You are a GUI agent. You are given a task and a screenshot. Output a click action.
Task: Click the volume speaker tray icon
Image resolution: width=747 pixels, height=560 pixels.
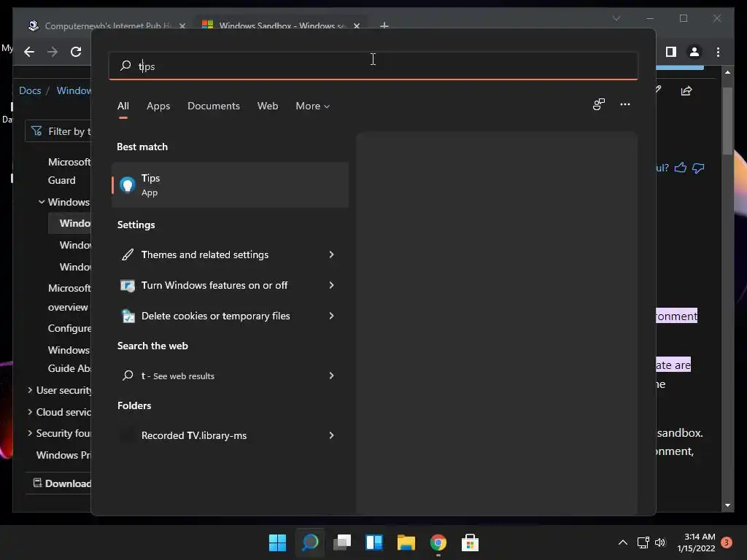659,542
